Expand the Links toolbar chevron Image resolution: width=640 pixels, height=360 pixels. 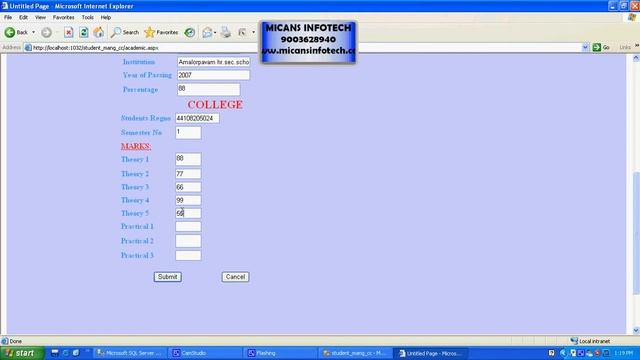pyautogui.click(x=636, y=46)
